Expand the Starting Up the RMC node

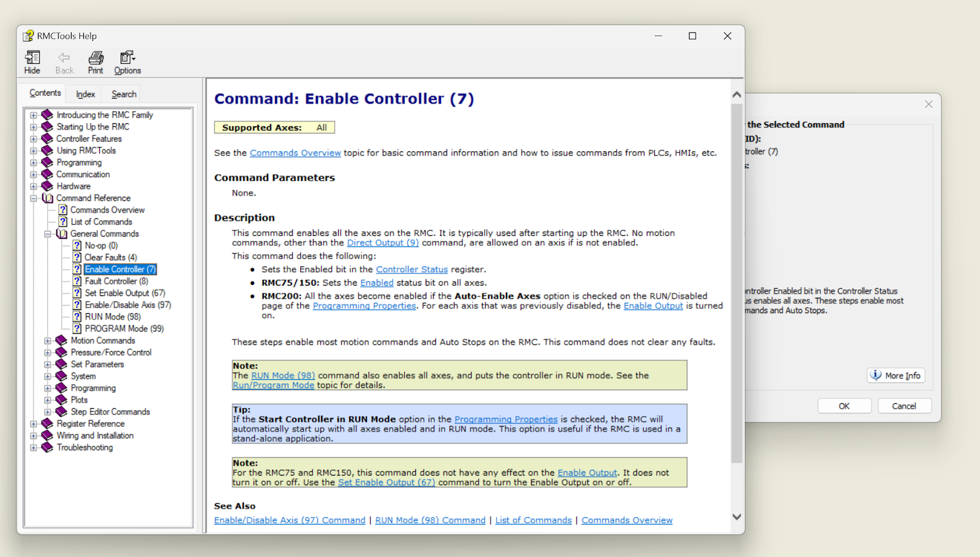34,127
